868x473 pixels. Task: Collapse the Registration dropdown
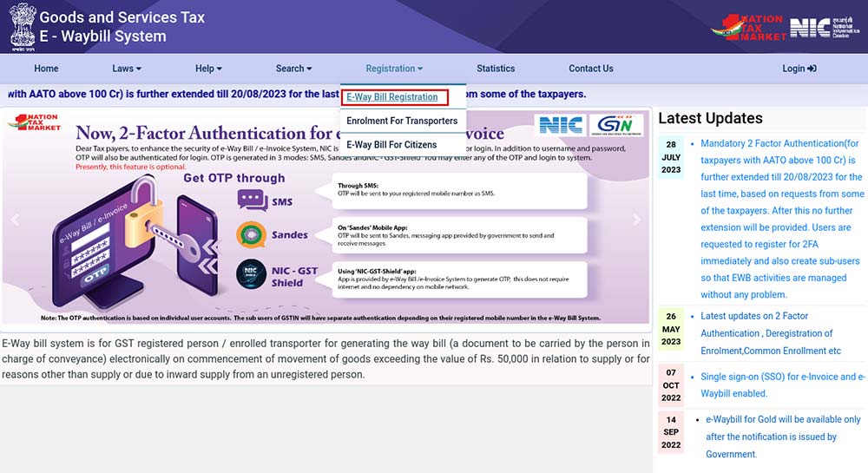[394, 69]
